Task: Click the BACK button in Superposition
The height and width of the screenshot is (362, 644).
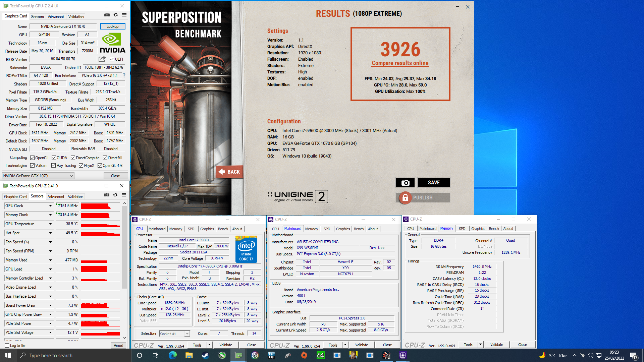Action: click(229, 172)
